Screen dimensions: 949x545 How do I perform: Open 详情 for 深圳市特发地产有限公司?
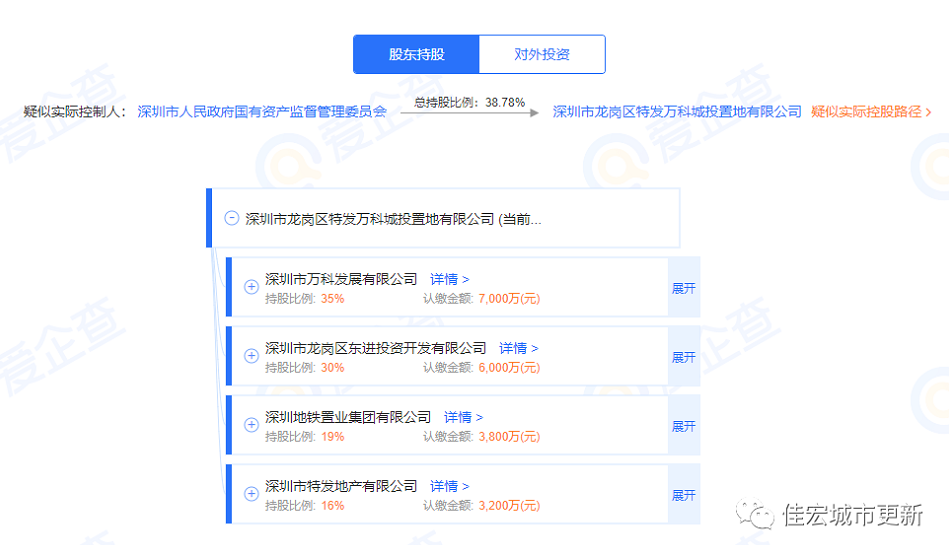[x=449, y=486]
